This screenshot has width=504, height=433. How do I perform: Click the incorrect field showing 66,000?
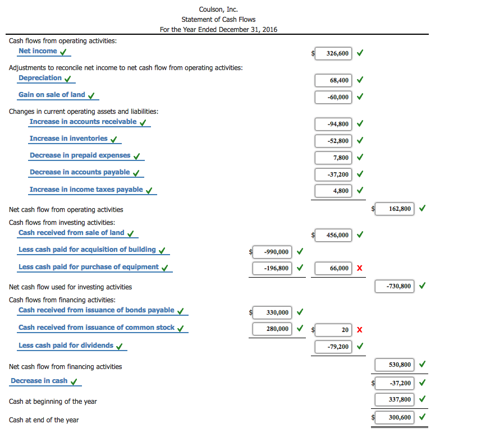(333, 268)
